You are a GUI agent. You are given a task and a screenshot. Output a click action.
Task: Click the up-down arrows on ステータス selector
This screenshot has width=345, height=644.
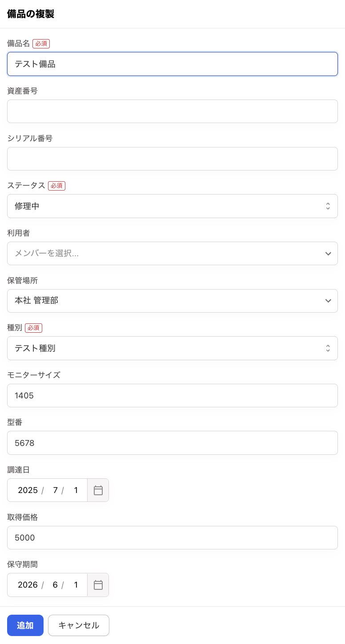tap(328, 206)
